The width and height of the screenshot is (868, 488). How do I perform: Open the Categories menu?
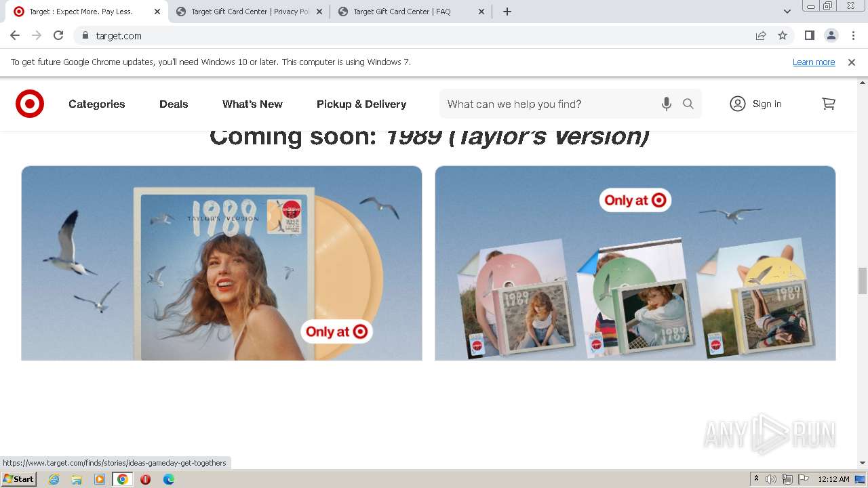coord(97,104)
